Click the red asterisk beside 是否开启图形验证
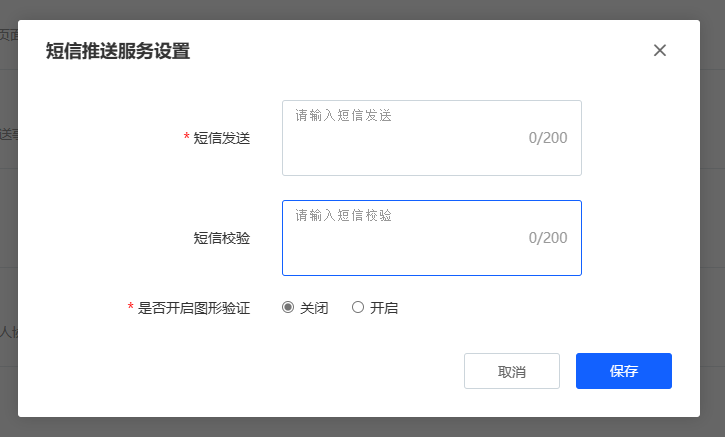Image resolution: width=725 pixels, height=437 pixels. pyautogui.click(x=131, y=308)
